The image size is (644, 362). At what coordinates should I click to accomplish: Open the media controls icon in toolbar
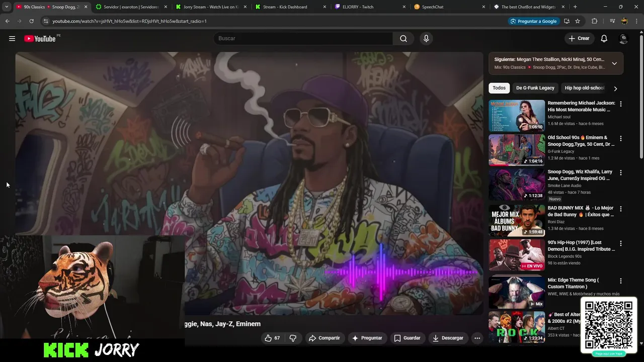[x=612, y=21]
